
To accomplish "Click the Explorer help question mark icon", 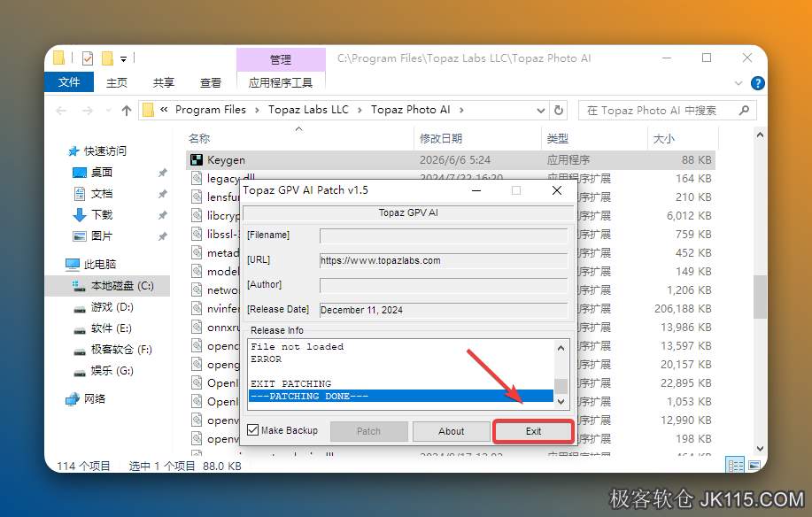I will point(757,83).
